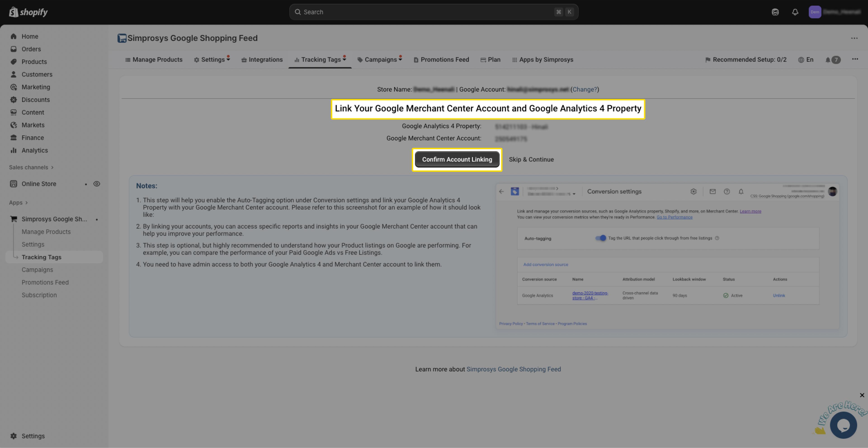This screenshot has width=868, height=448.
Task: Expand the Apps section in the sidebar
Action: [18, 203]
